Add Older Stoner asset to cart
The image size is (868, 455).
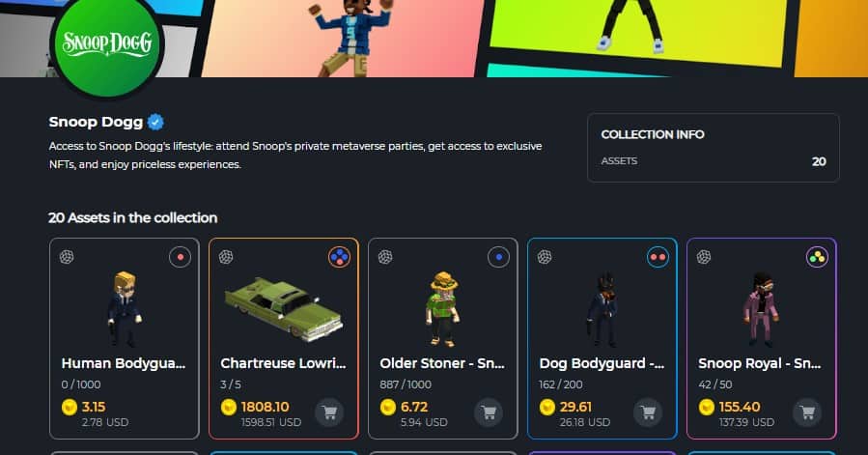[x=489, y=412]
